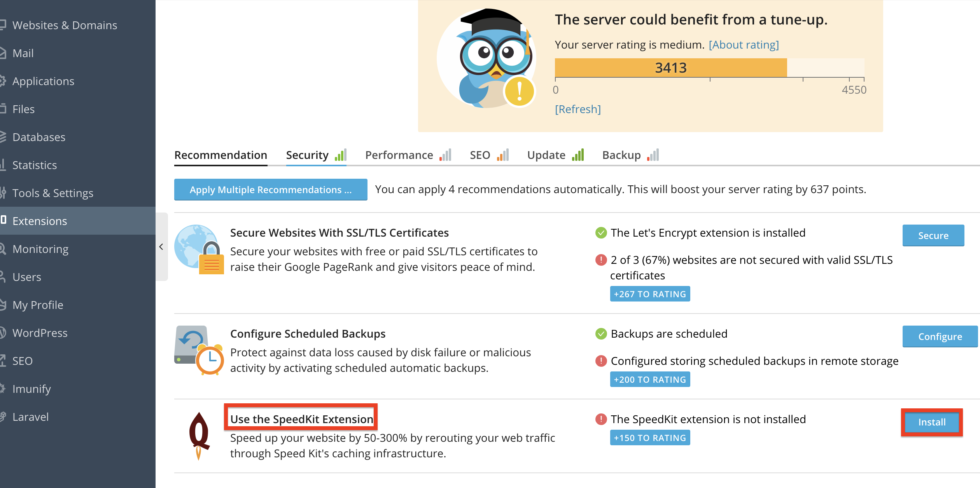Click the Security tab signal bars icon
980x488 pixels.
341,155
